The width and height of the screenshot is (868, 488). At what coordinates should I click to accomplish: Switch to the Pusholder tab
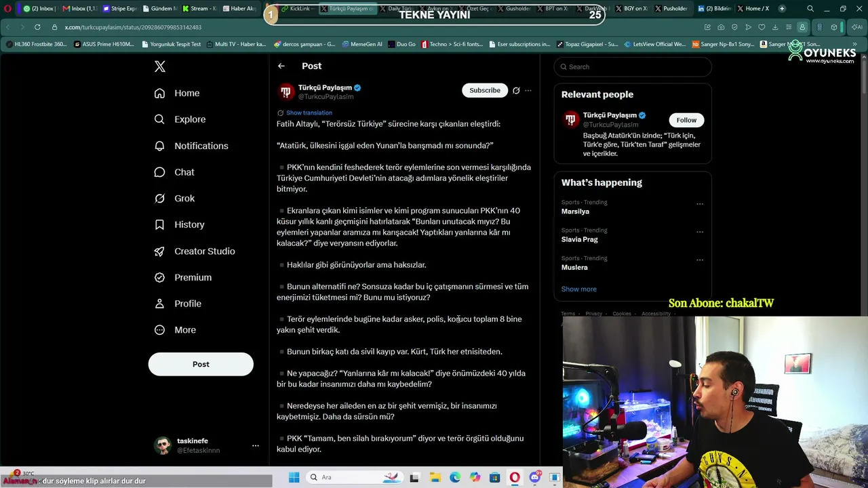tap(670, 9)
